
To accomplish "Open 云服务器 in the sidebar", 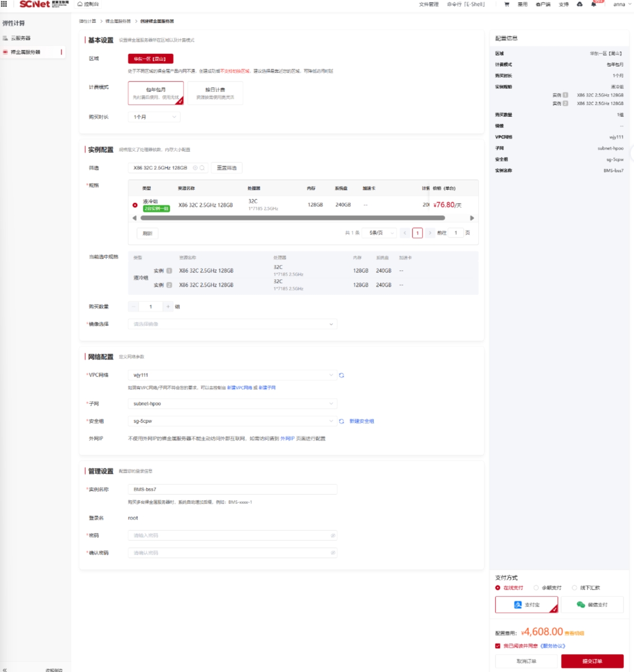I will 21,38.
